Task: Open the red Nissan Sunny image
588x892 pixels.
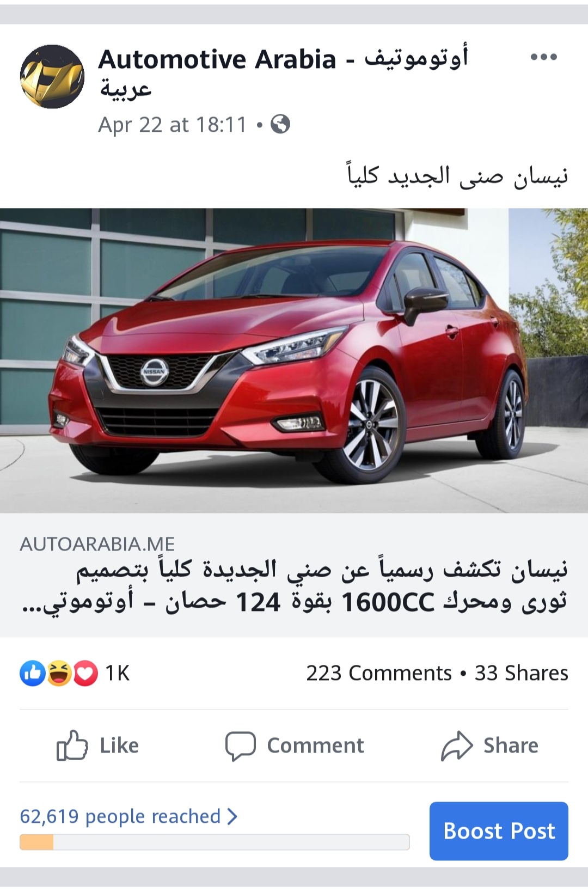Action: [x=294, y=361]
